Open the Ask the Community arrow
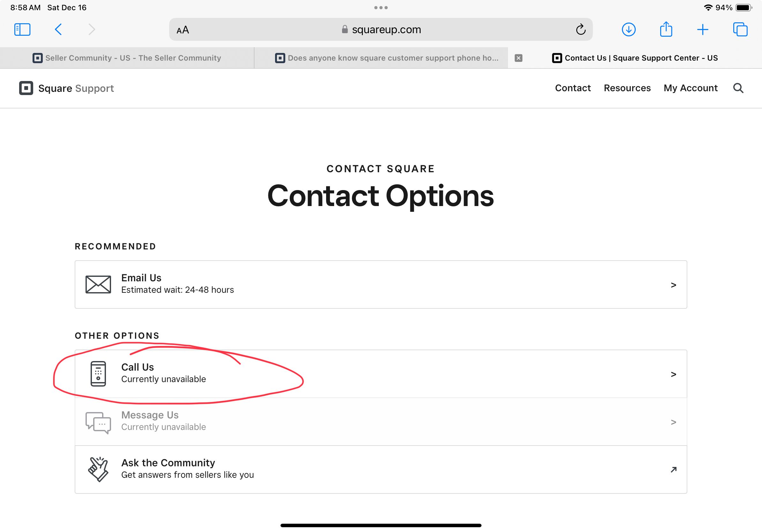This screenshot has height=532, width=762. [673, 469]
